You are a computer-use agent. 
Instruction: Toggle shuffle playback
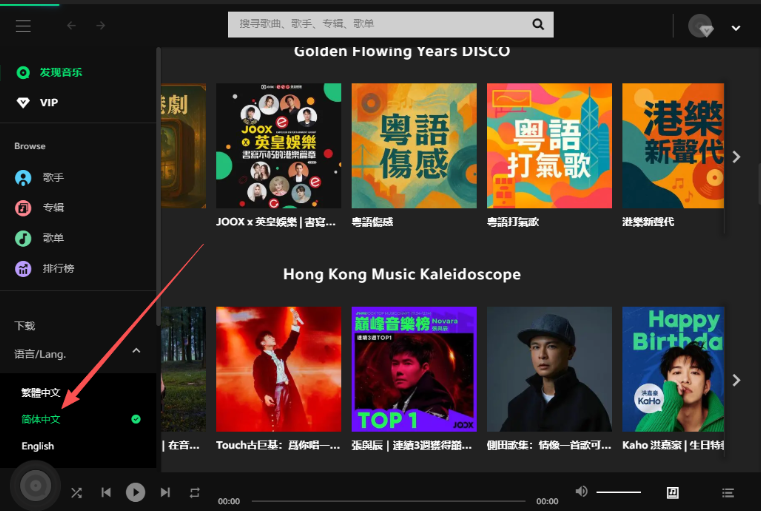point(76,493)
